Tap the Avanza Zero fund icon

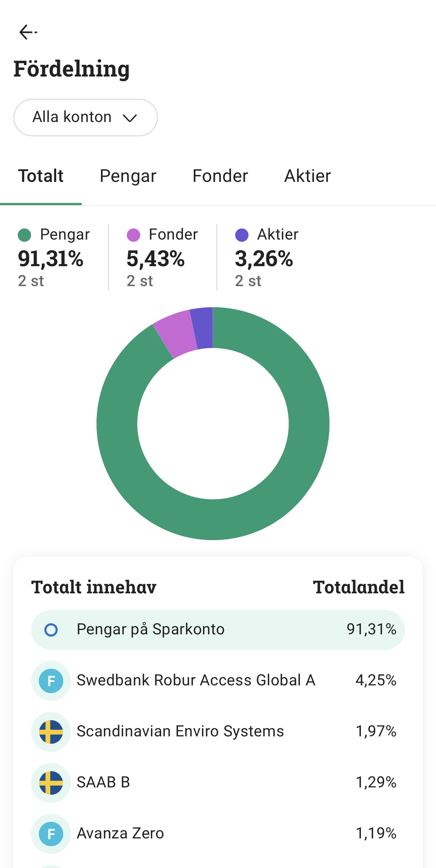point(51,834)
